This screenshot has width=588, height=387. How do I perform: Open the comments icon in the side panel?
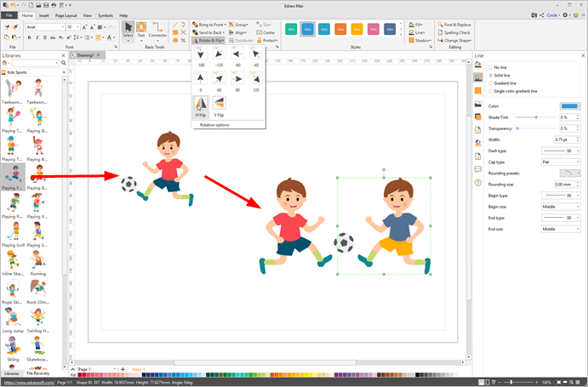coord(477,169)
